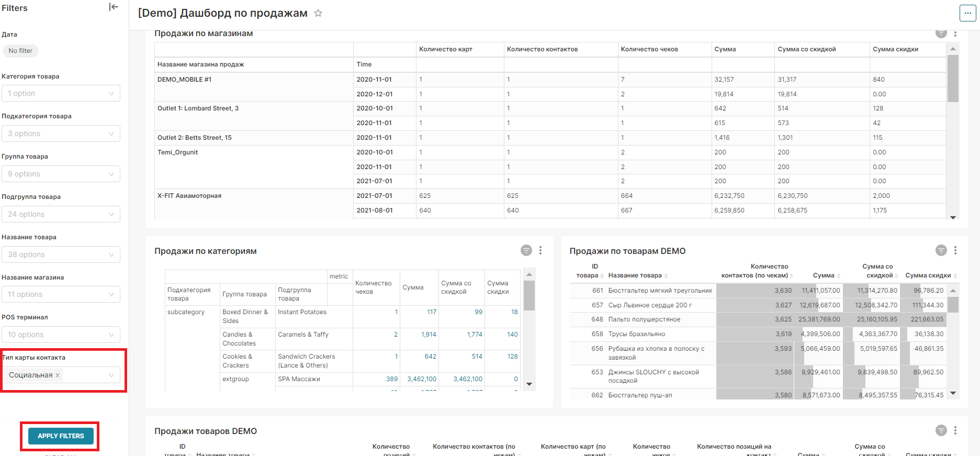Sort table by Сумма скидки column
This screenshot has width=980, height=456.
[x=928, y=275]
